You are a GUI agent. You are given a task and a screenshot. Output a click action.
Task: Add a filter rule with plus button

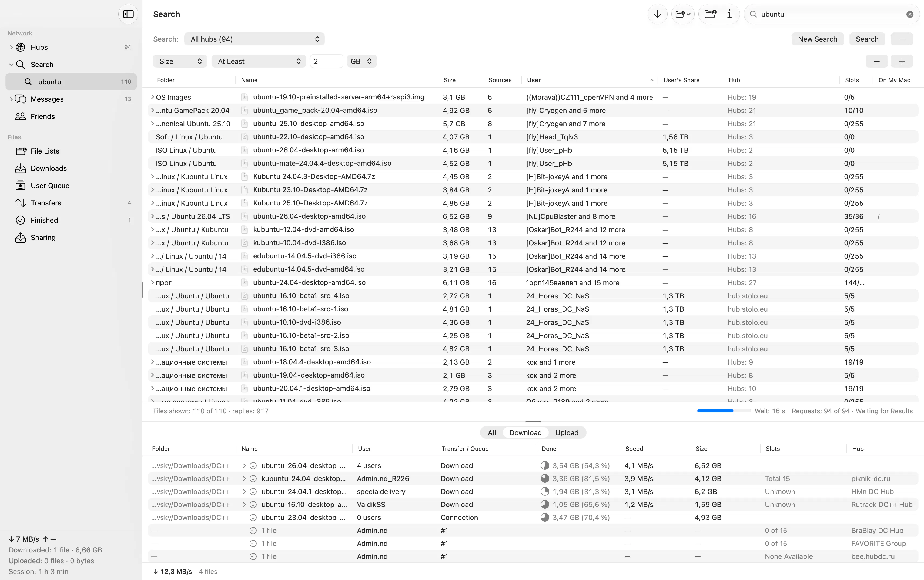[901, 61]
